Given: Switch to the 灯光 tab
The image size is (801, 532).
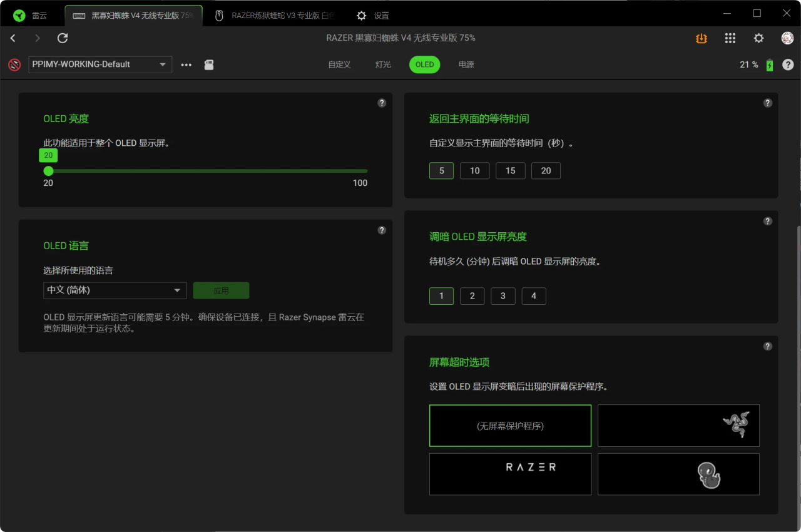Looking at the screenshot, I should [383, 64].
